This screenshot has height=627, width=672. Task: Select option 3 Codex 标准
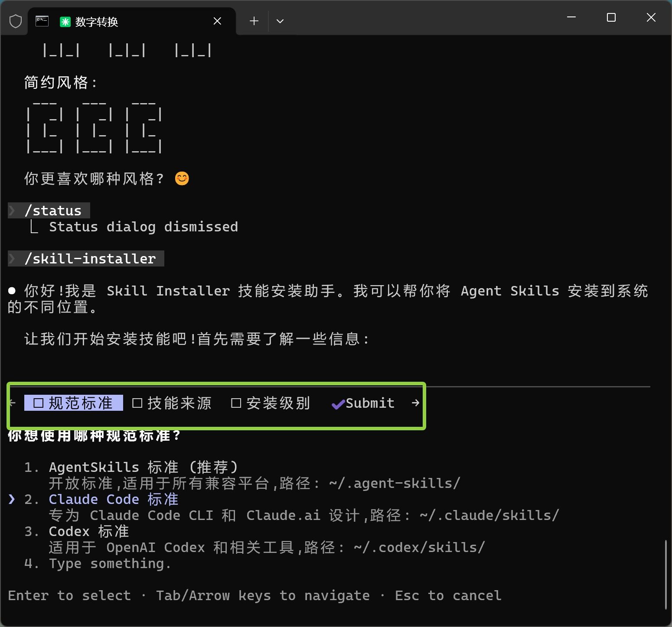click(88, 531)
